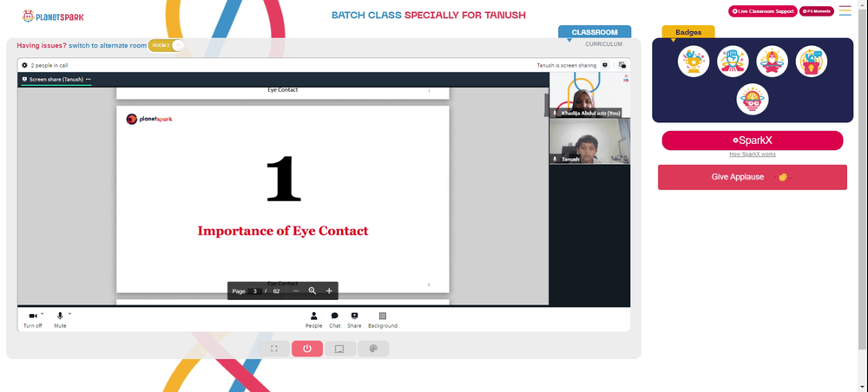Screen dimensions: 868x392
Task: Open the hamburger menu at top right
Action: click(845, 10)
